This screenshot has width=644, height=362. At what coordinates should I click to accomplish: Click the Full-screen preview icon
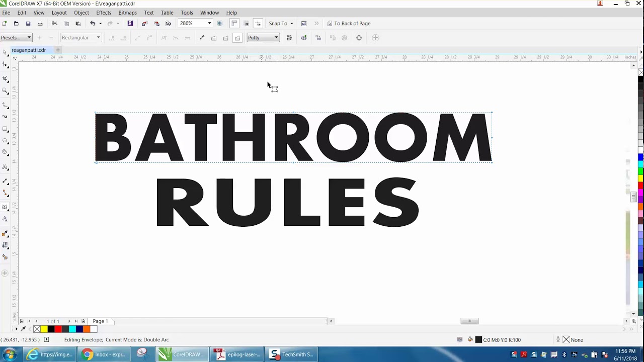(220, 24)
